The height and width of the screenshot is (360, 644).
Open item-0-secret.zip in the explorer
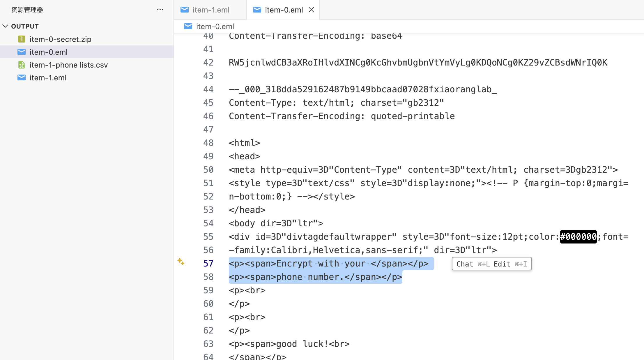(x=60, y=39)
